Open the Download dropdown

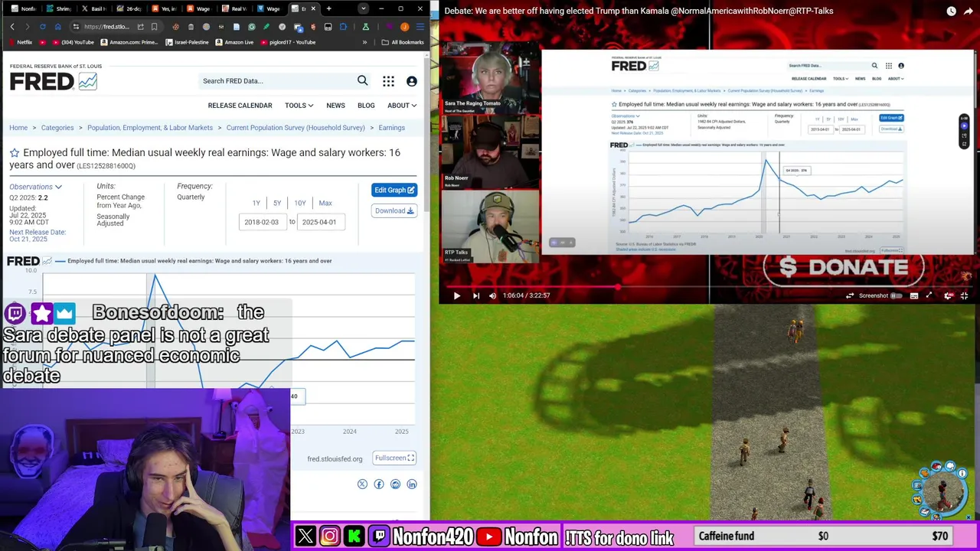(x=394, y=211)
